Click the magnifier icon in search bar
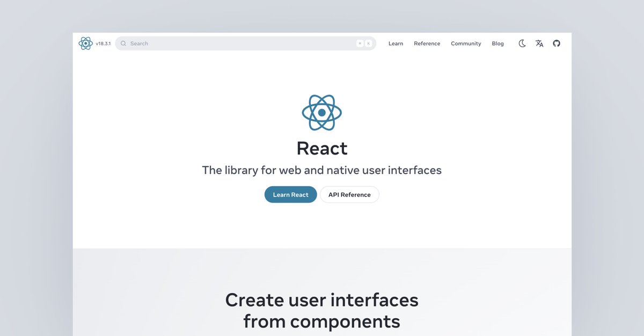The image size is (644, 336). [x=123, y=43]
